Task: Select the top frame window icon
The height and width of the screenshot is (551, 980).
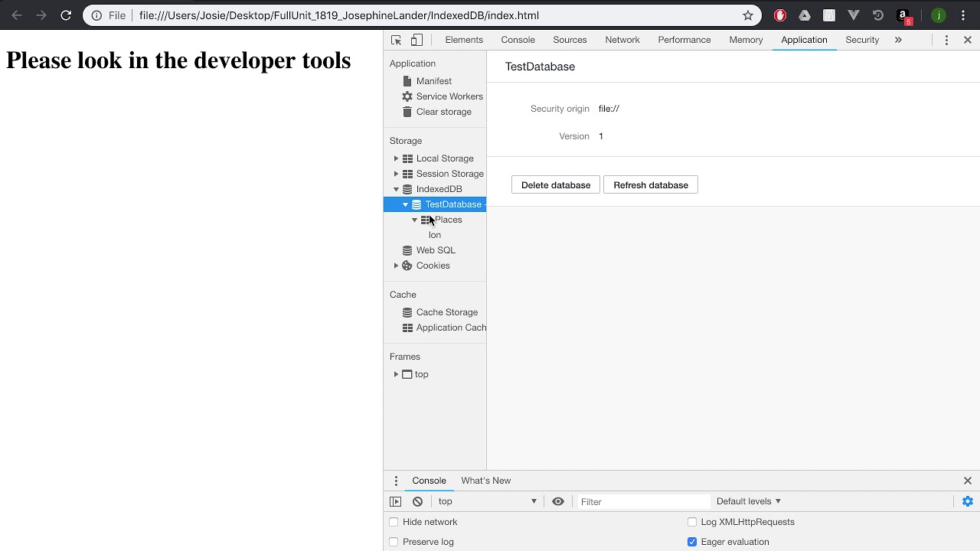Action: 407,374
